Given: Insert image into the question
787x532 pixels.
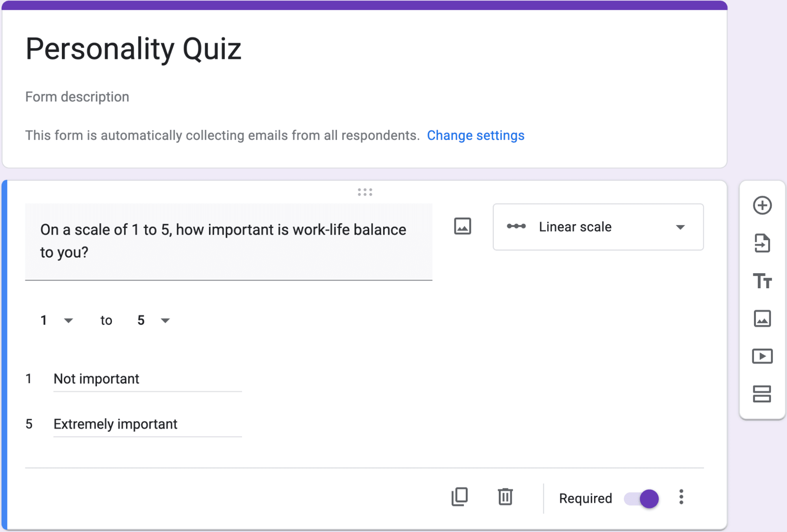Looking at the screenshot, I should click(462, 226).
